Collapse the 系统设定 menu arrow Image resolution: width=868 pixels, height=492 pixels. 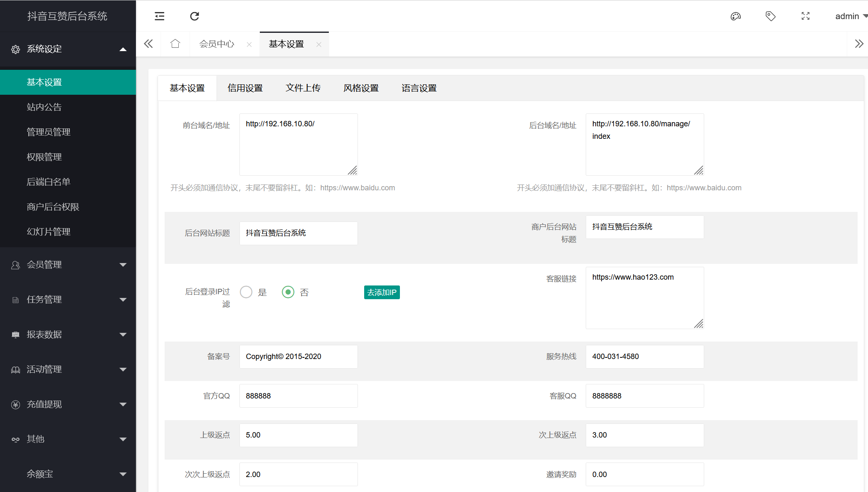[x=123, y=49]
